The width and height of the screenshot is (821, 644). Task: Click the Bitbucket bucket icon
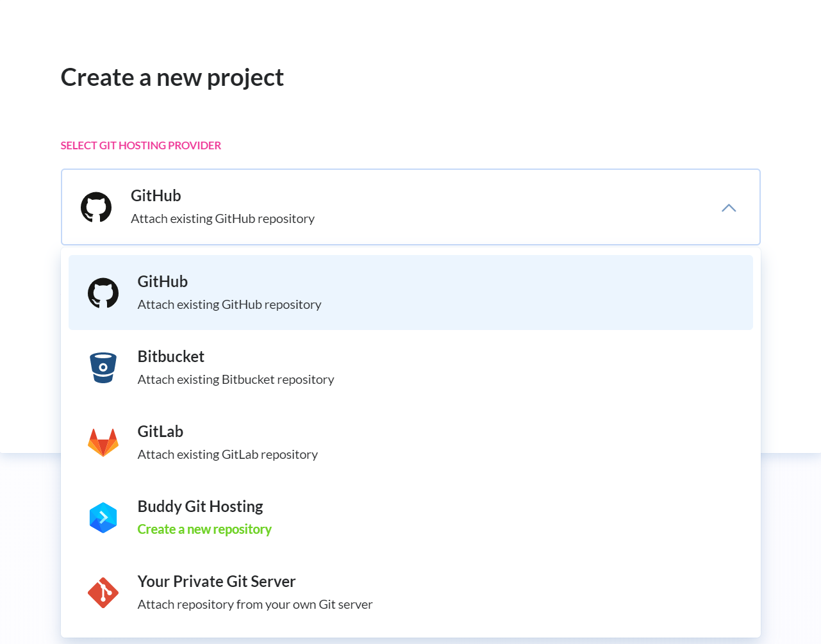coord(103,368)
